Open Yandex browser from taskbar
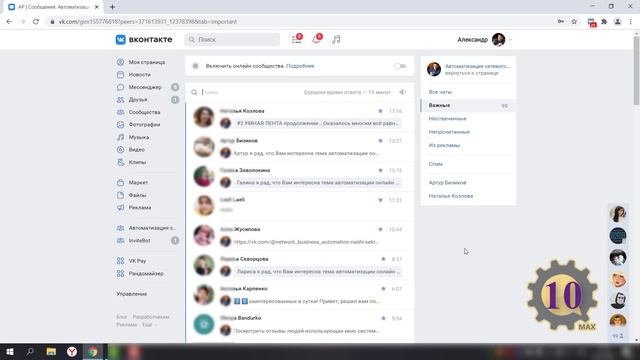640x360 pixels. 72,351
